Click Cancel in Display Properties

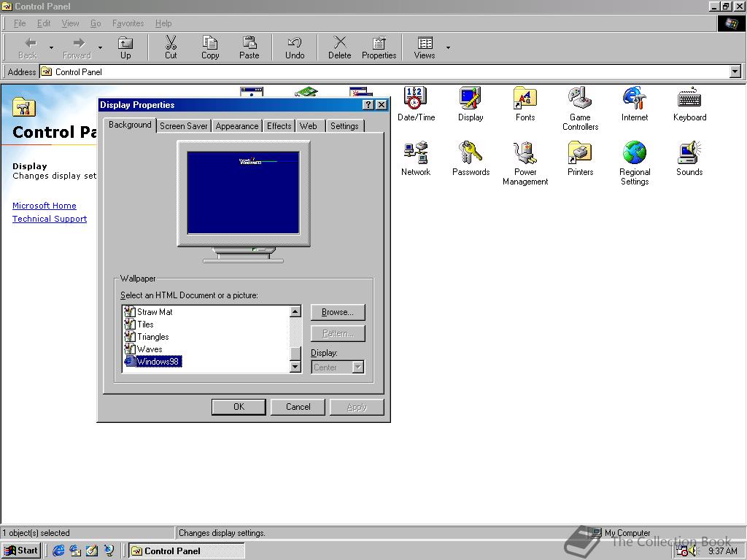[x=298, y=407]
